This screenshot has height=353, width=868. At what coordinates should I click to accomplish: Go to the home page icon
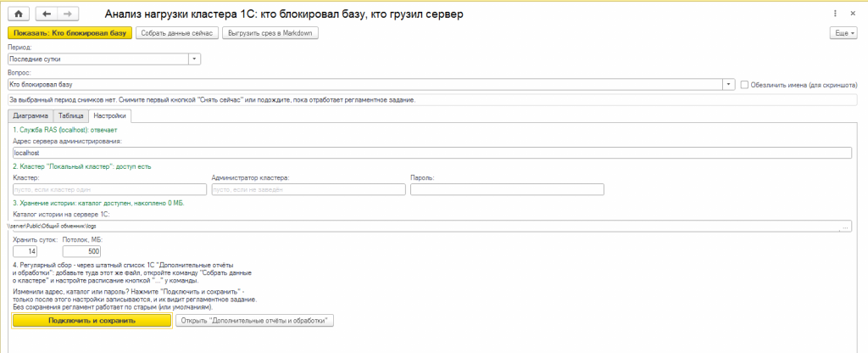coord(19,14)
